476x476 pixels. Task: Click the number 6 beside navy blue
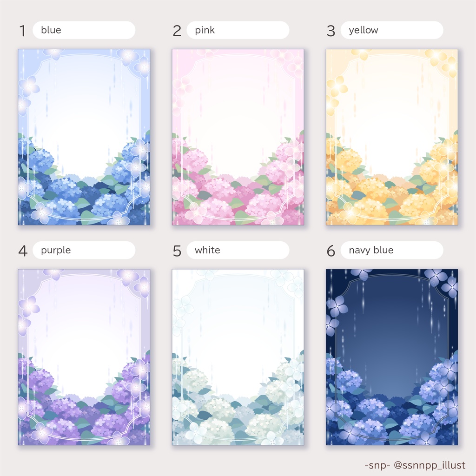click(331, 251)
